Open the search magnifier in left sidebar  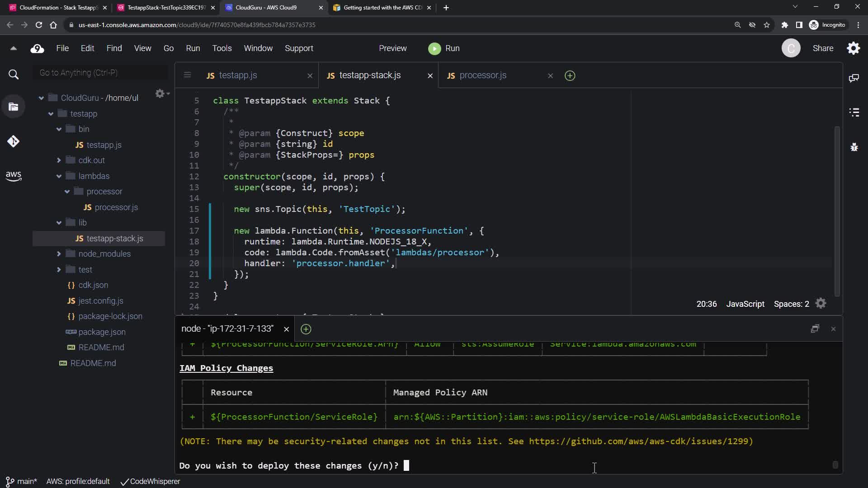13,75
